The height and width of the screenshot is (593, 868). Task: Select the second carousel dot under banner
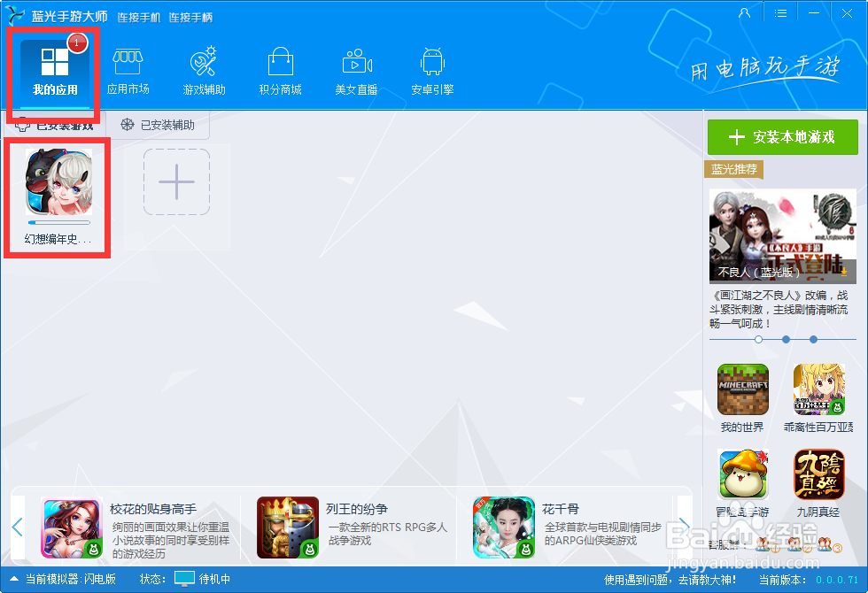(x=787, y=339)
